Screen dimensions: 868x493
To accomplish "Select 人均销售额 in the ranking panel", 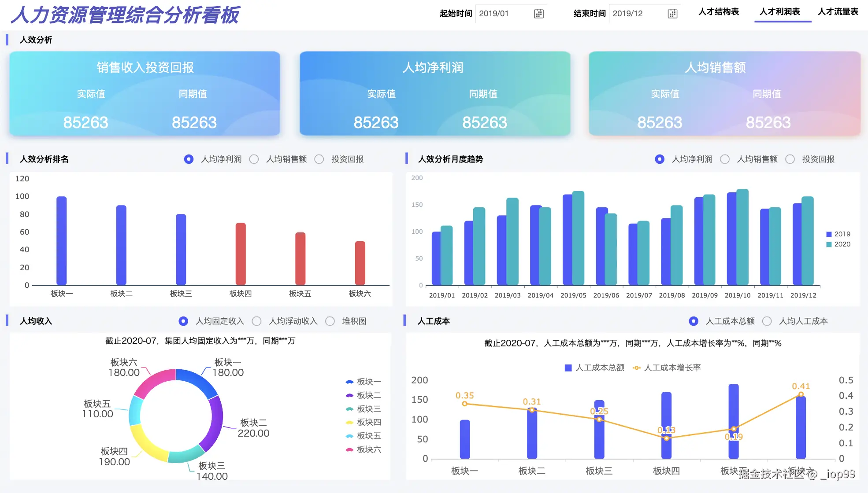I will click(254, 159).
